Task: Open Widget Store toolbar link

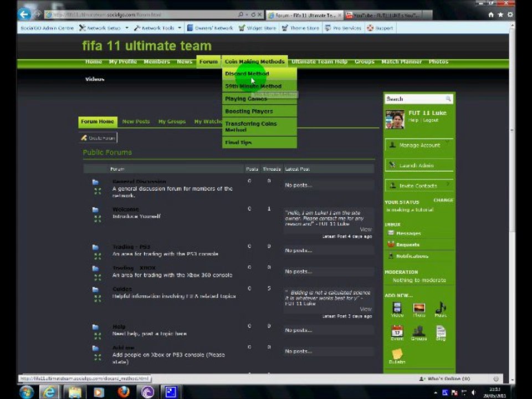Action: click(257, 28)
